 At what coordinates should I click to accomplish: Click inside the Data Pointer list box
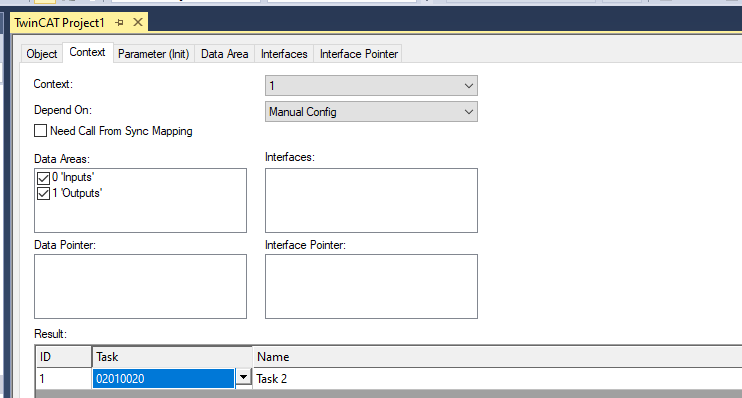(141, 286)
